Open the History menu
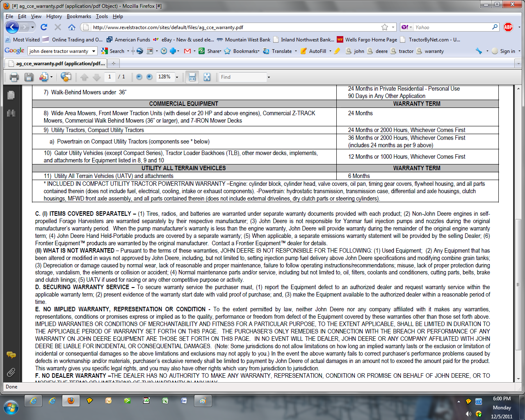Screen dimensions: 525x420 [x=54, y=16]
